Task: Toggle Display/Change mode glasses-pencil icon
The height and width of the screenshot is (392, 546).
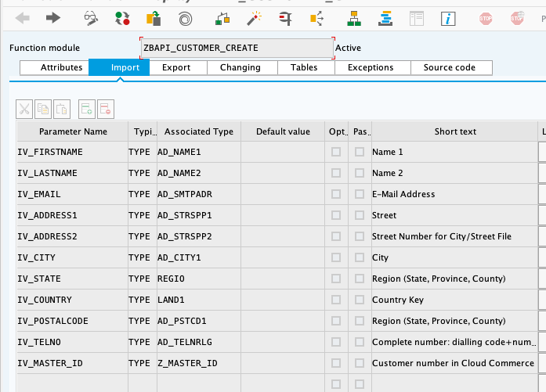Action: coord(91,18)
